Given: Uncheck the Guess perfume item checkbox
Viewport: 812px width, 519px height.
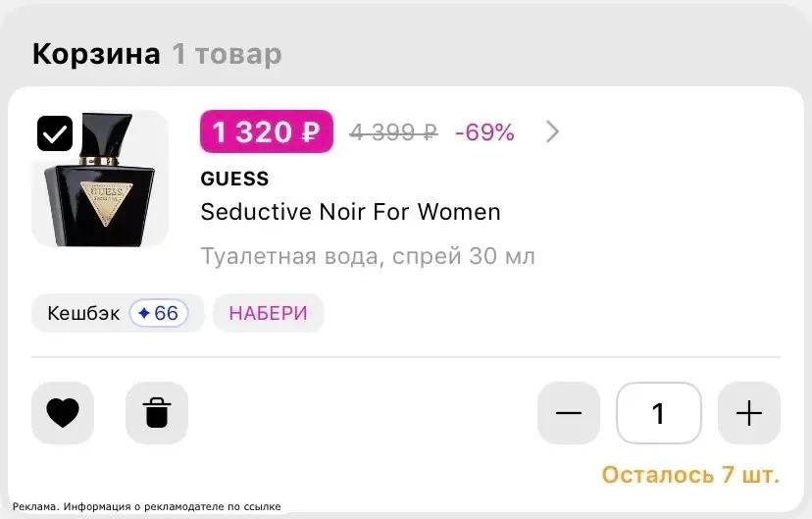Looking at the screenshot, I should click(x=55, y=134).
